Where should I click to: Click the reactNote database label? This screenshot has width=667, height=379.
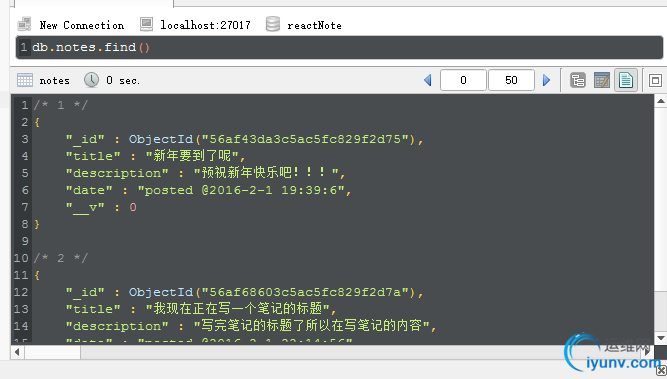coord(314,26)
